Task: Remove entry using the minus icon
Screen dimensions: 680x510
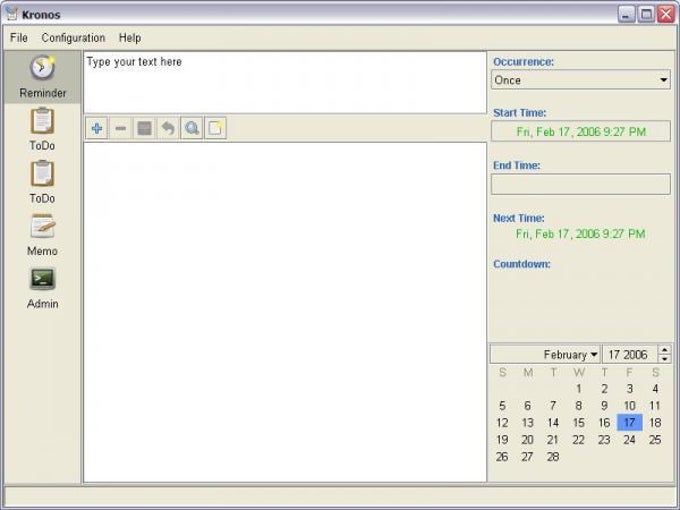Action: (121, 128)
